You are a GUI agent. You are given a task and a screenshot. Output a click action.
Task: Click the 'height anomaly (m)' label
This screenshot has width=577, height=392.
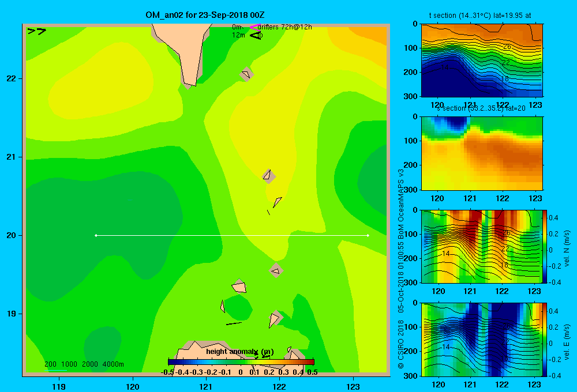tap(240, 352)
